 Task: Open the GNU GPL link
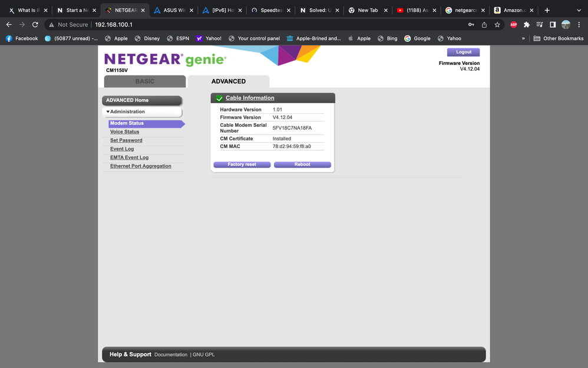pyautogui.click(x=204, y=354)
